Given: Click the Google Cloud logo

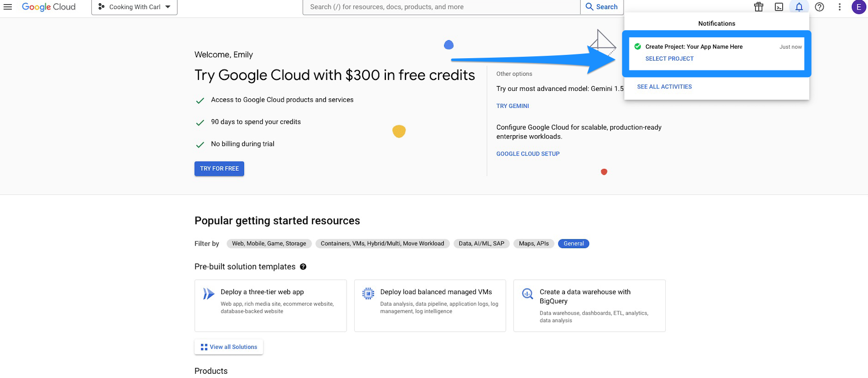Looking at the screenshot, I should (49, 7).
